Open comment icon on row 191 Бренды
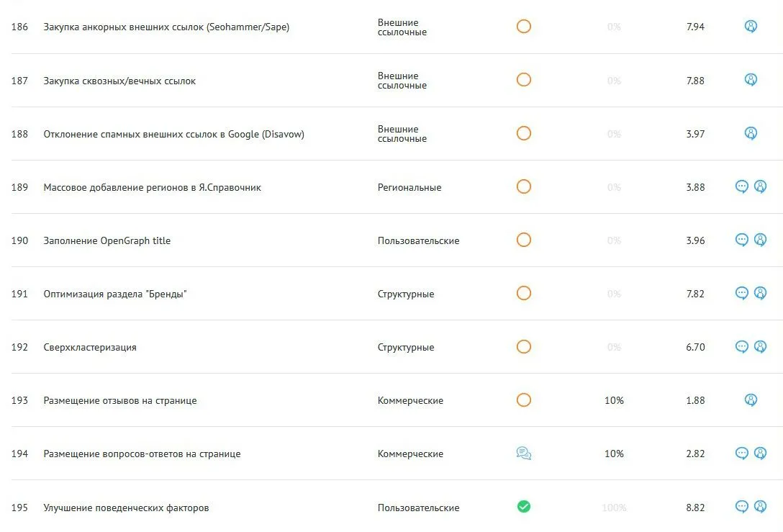Screen dimensions: 783x532 point(741,293)
